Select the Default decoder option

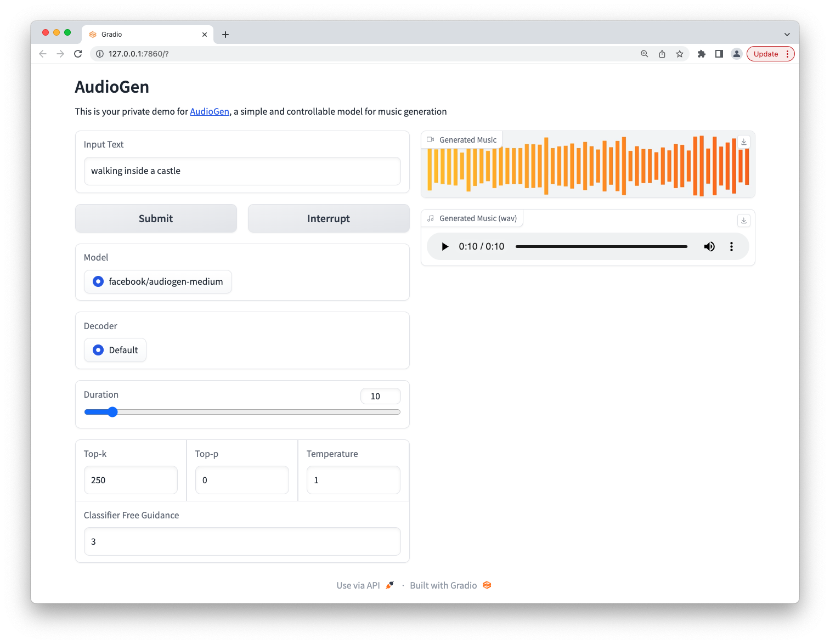[115, 350]
